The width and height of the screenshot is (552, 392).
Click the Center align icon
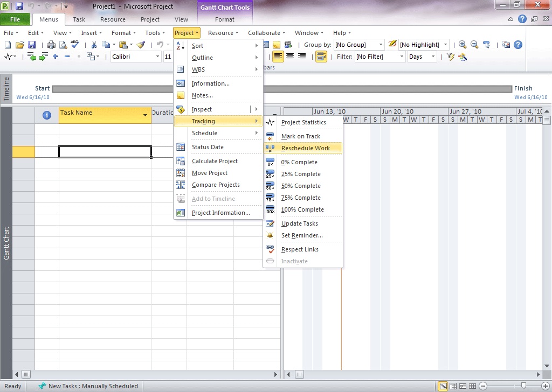click(290, 57)
